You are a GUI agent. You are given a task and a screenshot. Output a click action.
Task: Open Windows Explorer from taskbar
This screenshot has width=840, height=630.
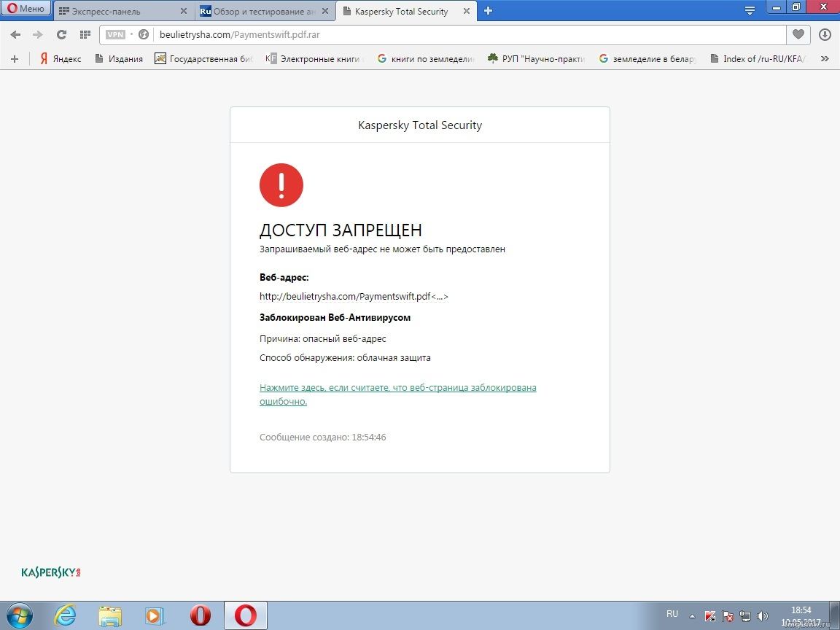point(110,615)
